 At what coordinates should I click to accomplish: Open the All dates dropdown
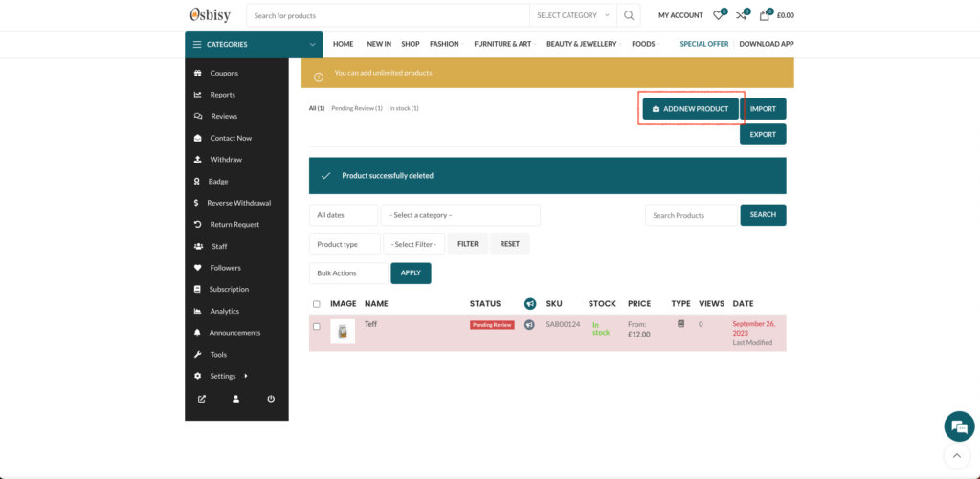pyautogui.click(x=344, y=215)
